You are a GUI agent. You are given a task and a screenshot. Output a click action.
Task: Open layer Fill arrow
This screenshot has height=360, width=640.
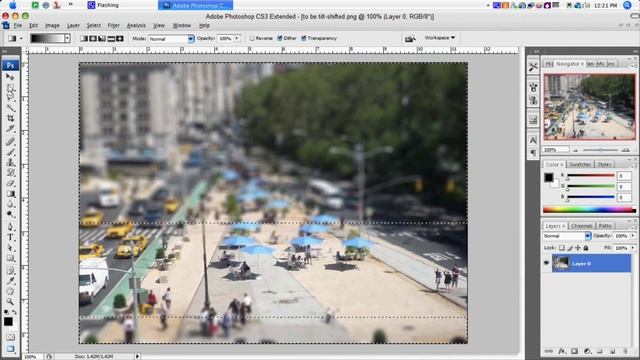(x=633, y=248)
